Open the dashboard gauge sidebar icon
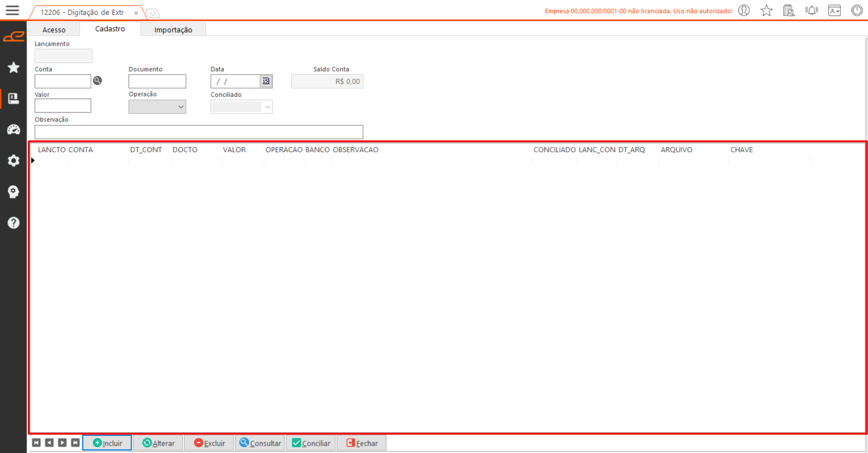This screenshot has width=868, height=453. tap(14, 130)
